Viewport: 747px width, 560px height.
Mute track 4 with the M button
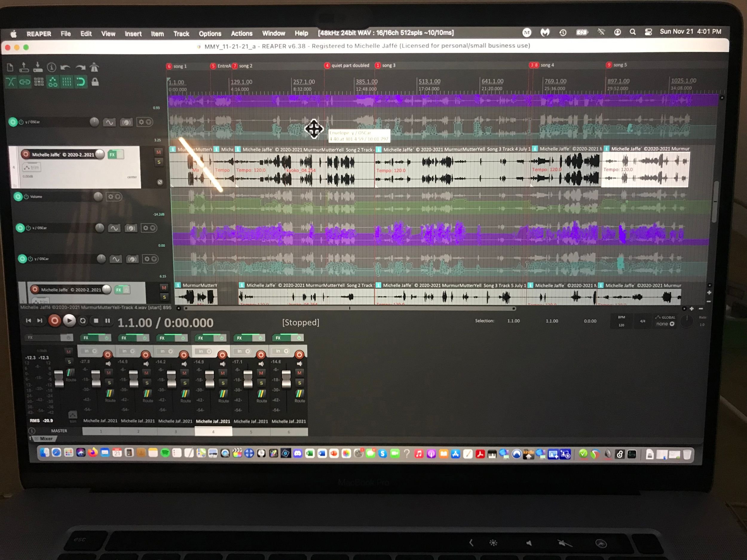click(x=158, y=152)
